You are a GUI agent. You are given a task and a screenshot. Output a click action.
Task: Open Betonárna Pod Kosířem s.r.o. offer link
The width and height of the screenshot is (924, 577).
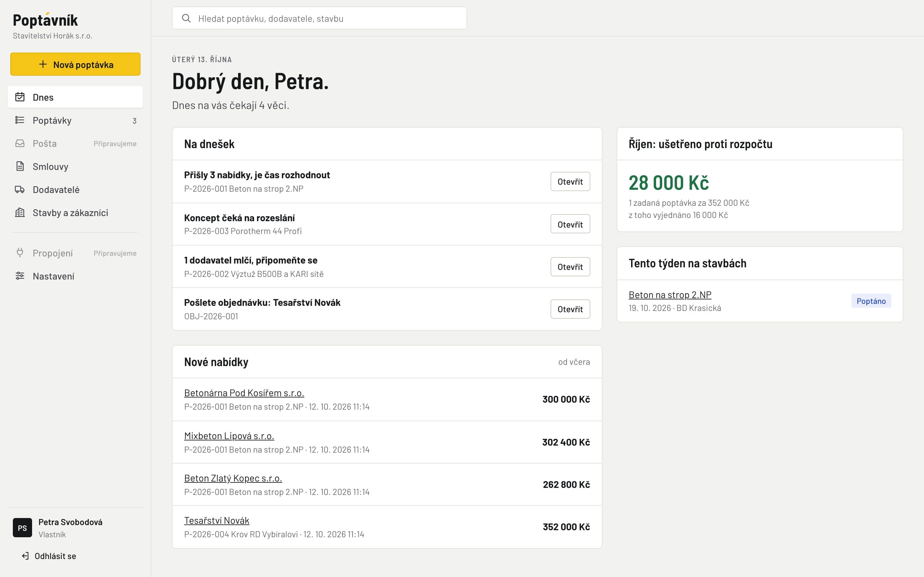(244, 393)
